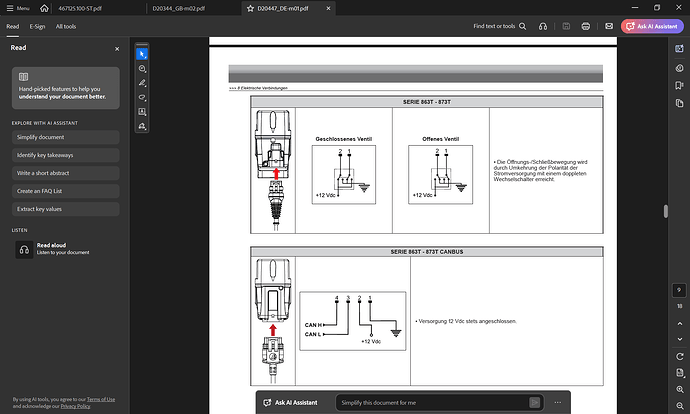Grab the quick toolbar drag handle
This screenshot has width=690, height=414.
point(142,45)
